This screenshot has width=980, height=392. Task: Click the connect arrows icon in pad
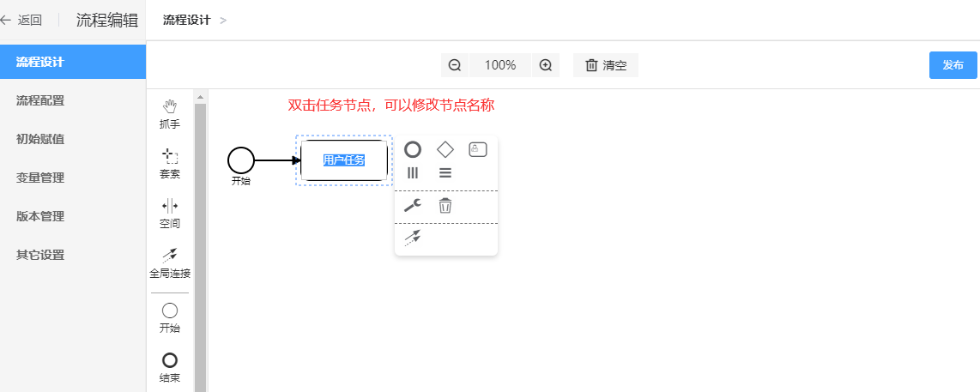413,238
